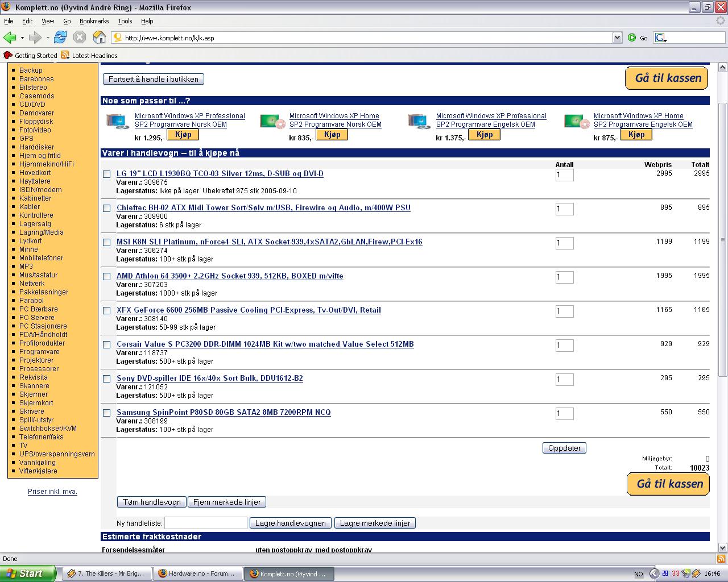Click Kjøp for Windows XP Professional Norsk
Viewport: 728px width, 582px height.
pos(183,135)
